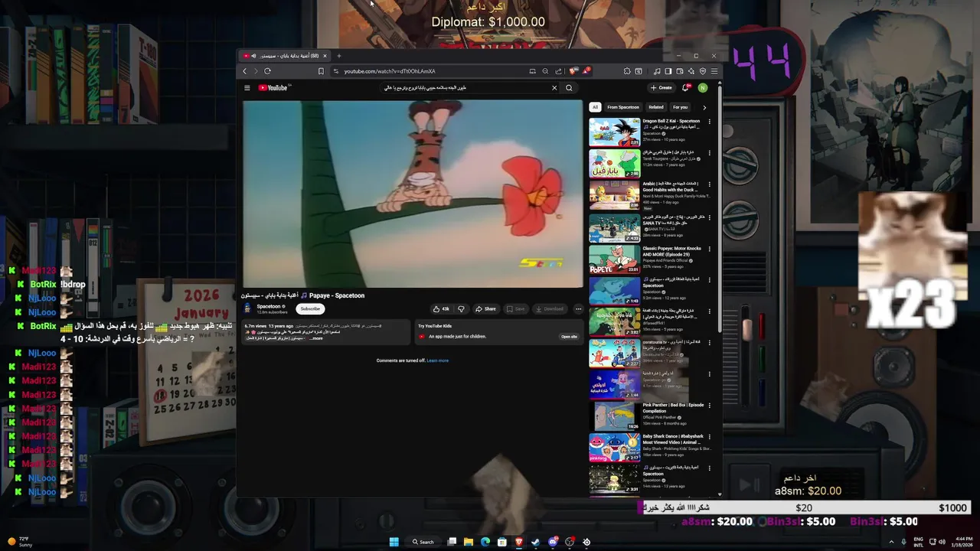Open options for Dragon Ball Z Kai video
This screenshot has height=551, width=980.
point(709,122)
